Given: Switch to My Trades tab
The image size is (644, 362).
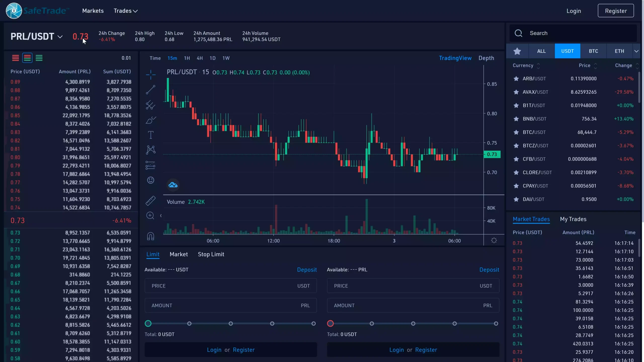Looking at the screenshot, I should pyautogui.click(x=573, y=219).
